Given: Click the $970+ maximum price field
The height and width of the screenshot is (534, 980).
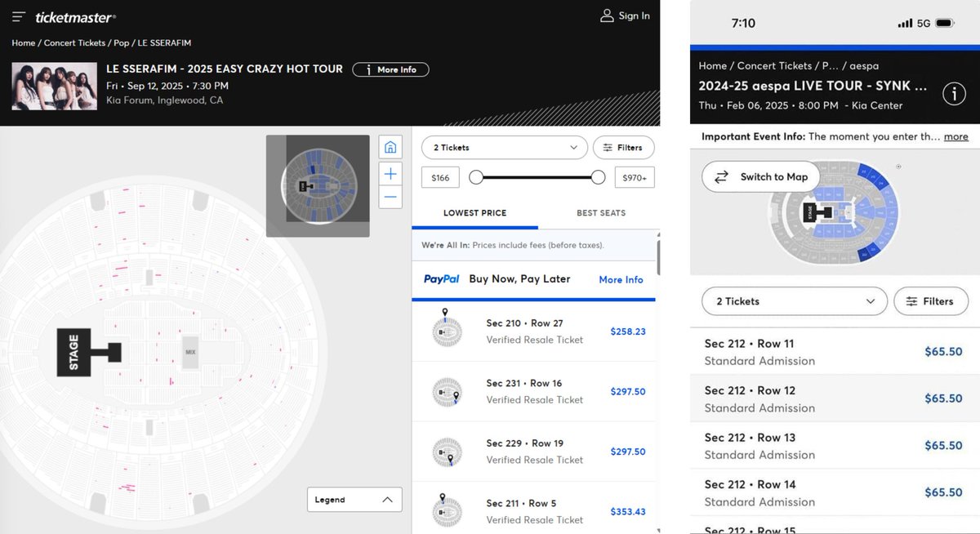Looking at the screenshot, I should click(x=635, y=177).
